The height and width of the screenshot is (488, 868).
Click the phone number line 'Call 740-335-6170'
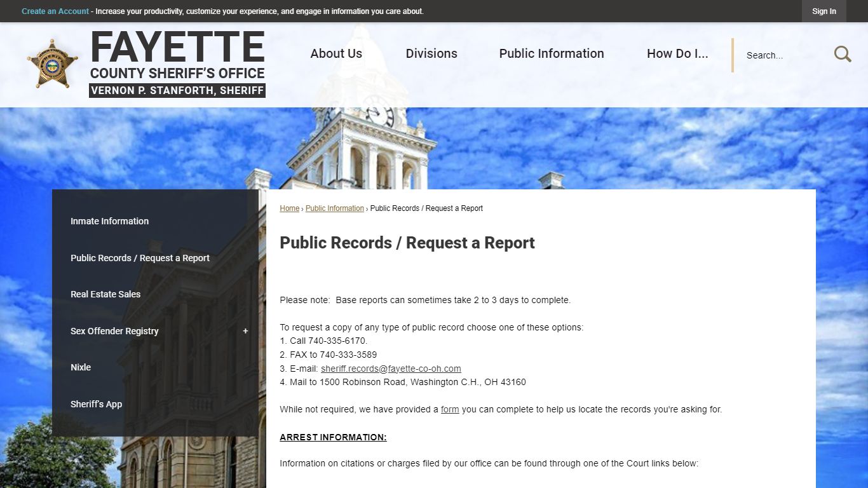pyautogui.click(x=323, y=341)
